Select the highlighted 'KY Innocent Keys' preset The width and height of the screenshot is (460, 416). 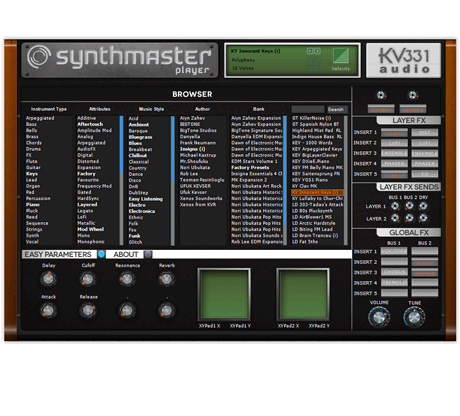coord(317,192)
